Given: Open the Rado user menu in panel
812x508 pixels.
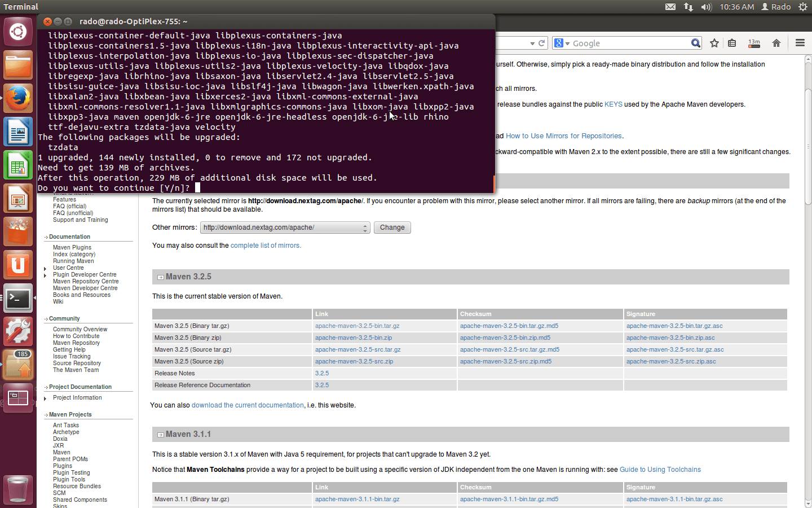Looking at the screenshot, I should point(776,7).
